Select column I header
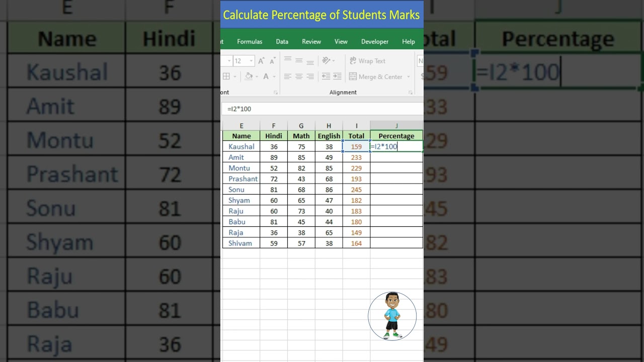Viewport: 644px width, 362px height. 357,126
